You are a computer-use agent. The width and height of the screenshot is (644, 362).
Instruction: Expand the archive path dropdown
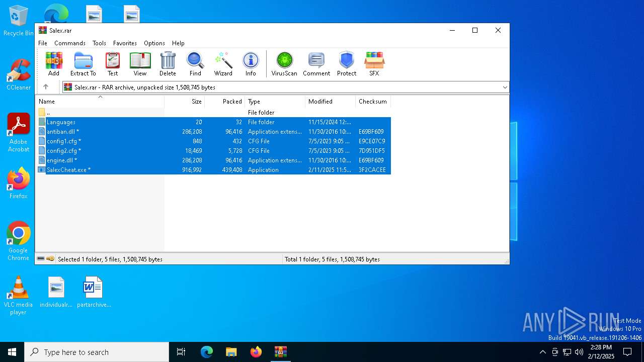(505, 87)
